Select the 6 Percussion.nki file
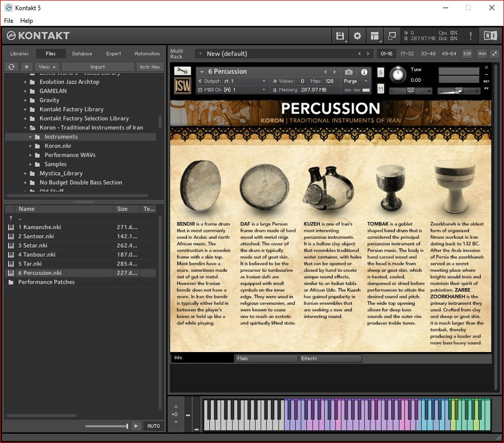The height and width of the screenshot is (443, 504). [x=81, y=273]
